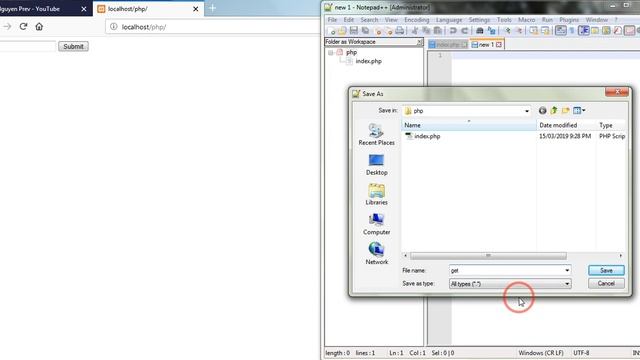Create a new folder in Save As dialog
640x360 pixels.
[x=565, y=111]
